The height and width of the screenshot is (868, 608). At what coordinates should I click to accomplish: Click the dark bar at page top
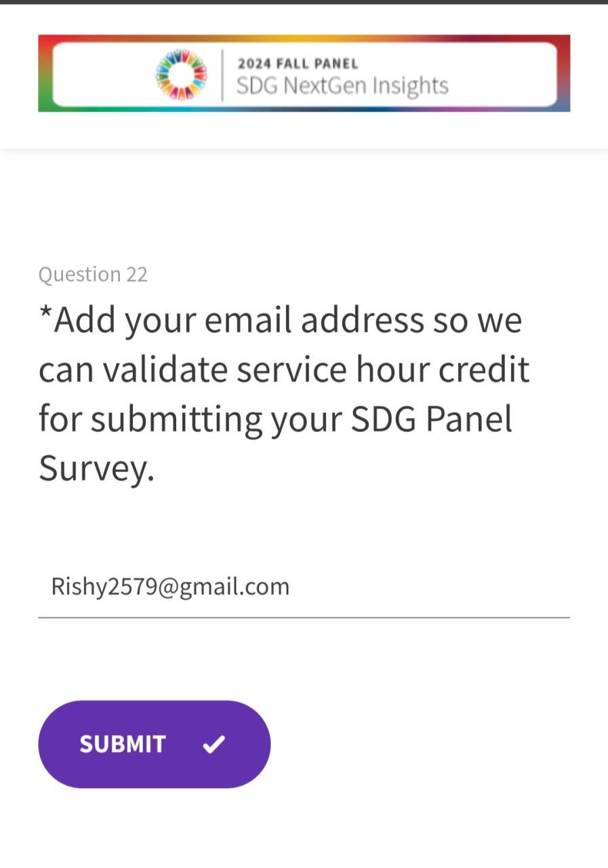(x=304, y=2)
